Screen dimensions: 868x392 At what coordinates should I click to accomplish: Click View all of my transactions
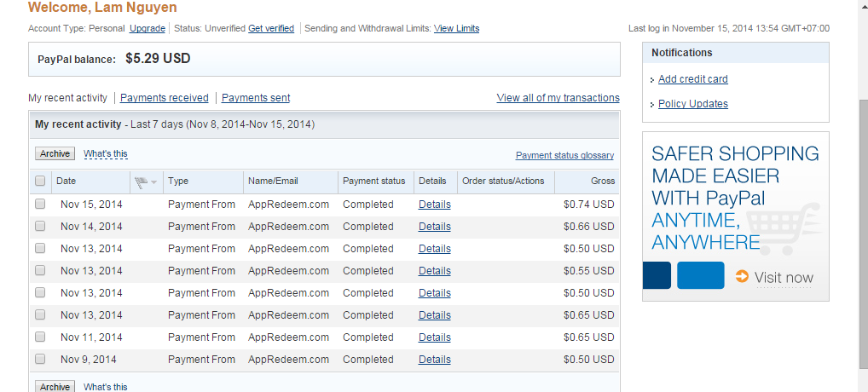point(558,98)
